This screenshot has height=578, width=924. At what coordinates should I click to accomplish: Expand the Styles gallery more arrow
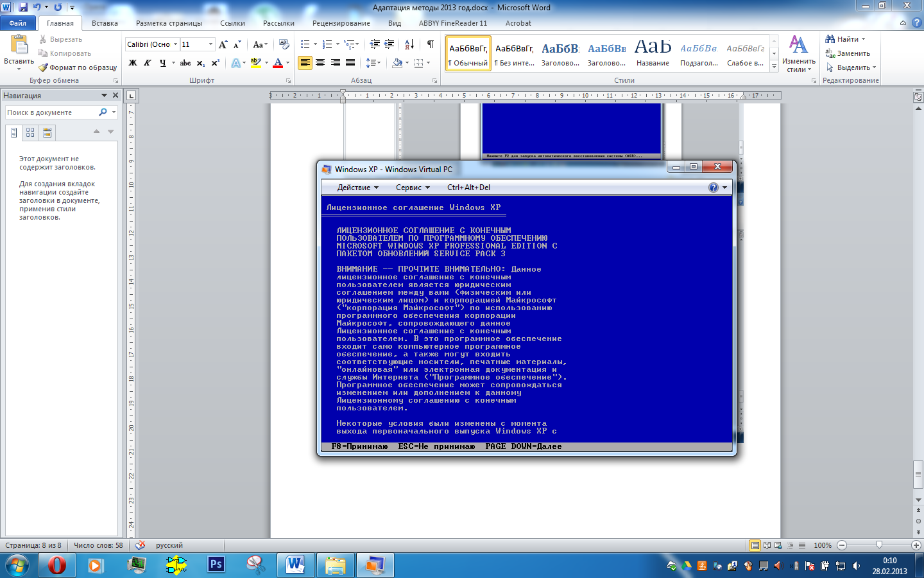(774, 67)
